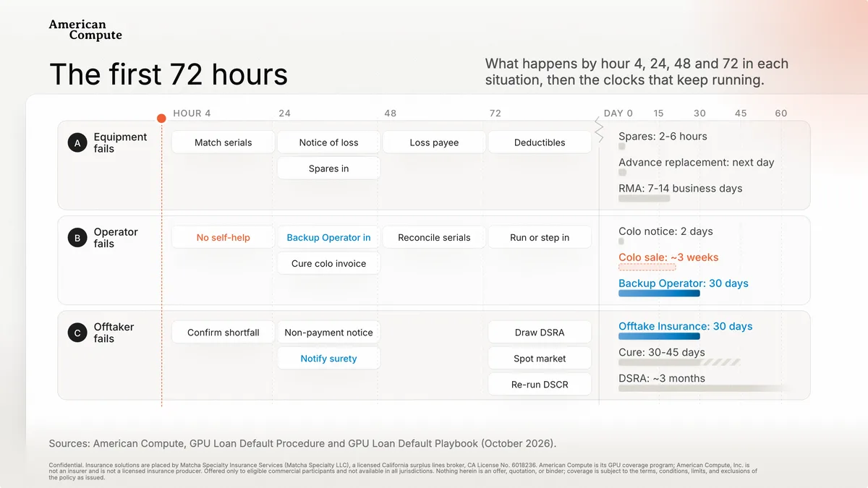
Task: Click the DAY 0 axis label
Action: tap(618, 114)
